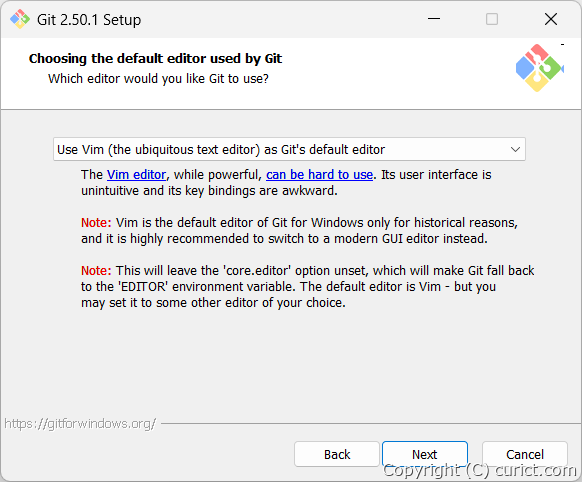Click the Git icon in the title bar

click(20, 19)
